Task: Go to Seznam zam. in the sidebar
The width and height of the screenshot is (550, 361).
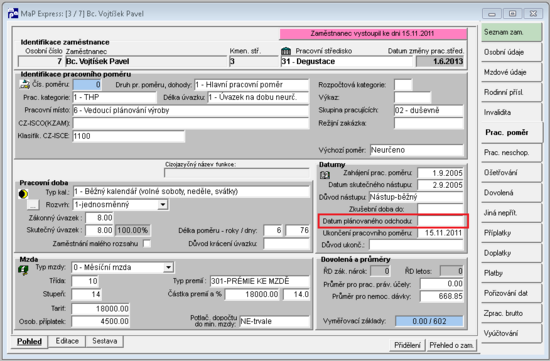Action: coord(511,32)
